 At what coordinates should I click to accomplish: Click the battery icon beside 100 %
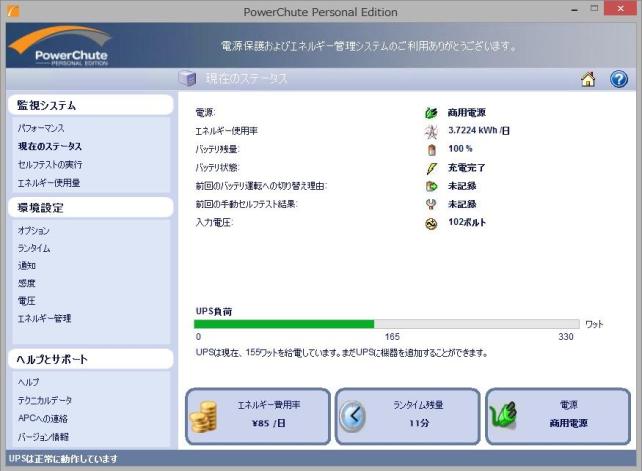pos(431,149)
